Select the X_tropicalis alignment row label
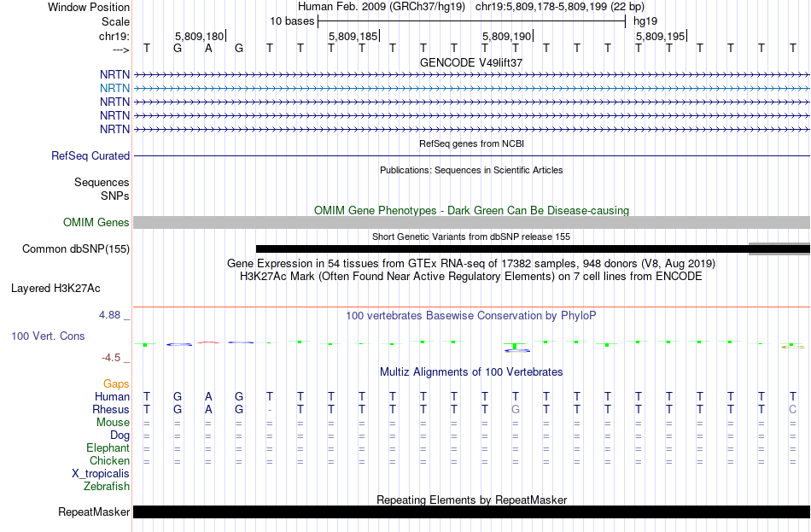811x532 pixels. 101,474
